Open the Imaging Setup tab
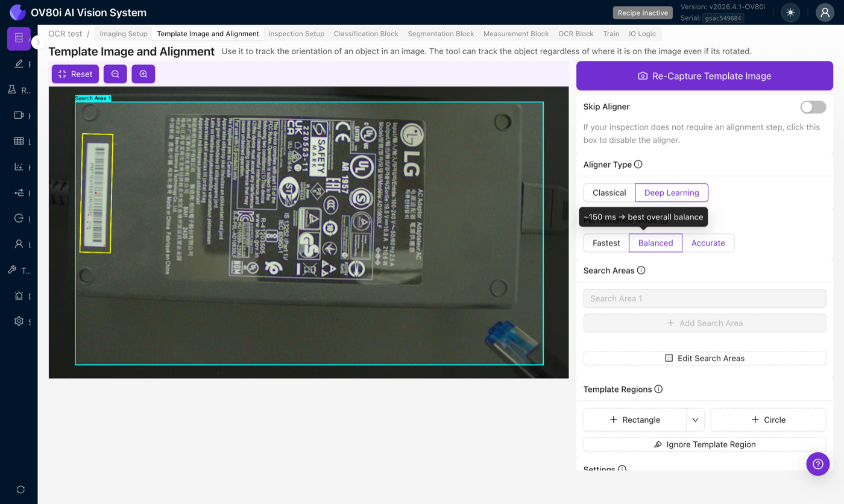Image resolution: width=844 pixels, height=504 pixels. [124, 34]
